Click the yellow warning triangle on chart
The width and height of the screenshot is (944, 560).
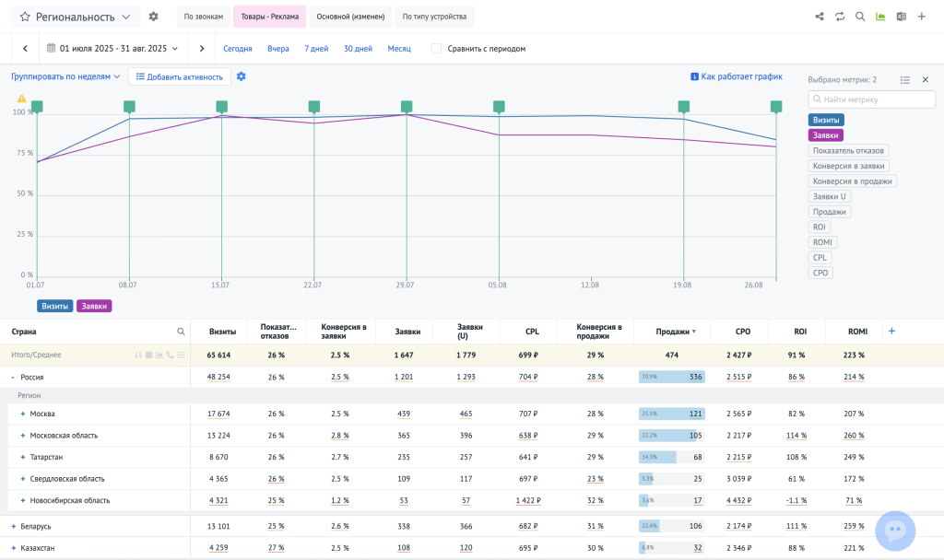click(x=22, y=98)
